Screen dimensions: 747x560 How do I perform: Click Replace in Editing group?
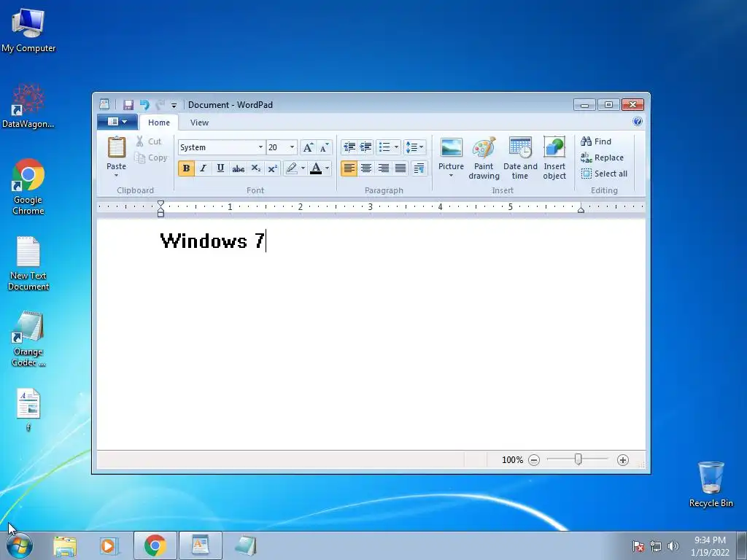[x=602, y=157]
